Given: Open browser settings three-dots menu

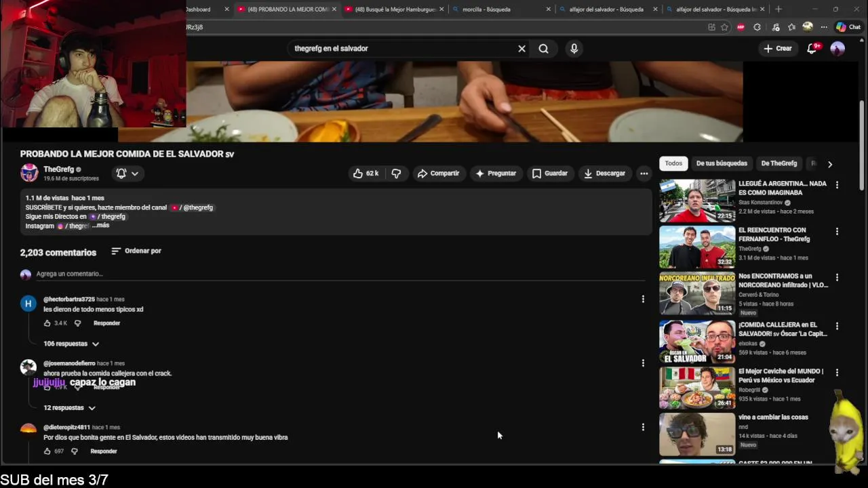Looking at the screenshot, I should (x=824, y=27).
